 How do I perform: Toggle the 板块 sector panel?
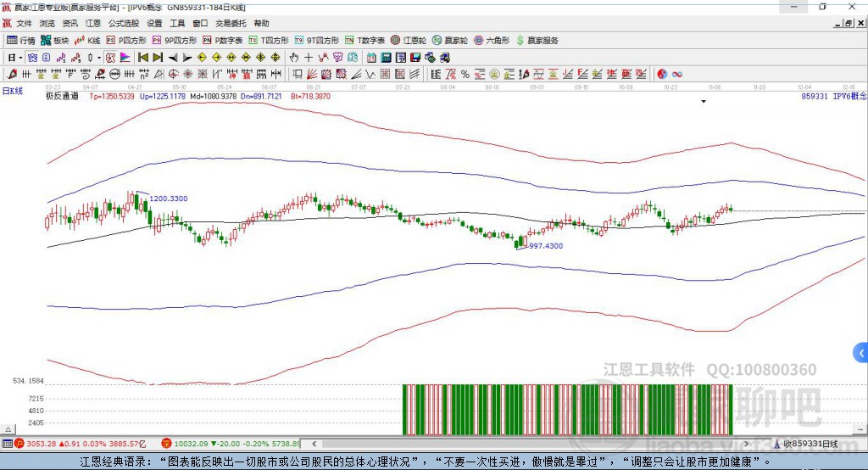[x=55, y=41]
